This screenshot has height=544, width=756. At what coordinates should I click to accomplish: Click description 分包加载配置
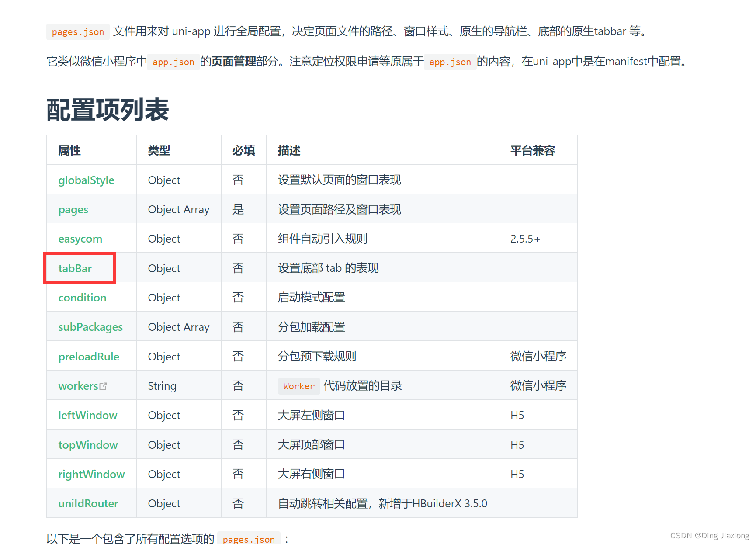[x=311, y=327]
